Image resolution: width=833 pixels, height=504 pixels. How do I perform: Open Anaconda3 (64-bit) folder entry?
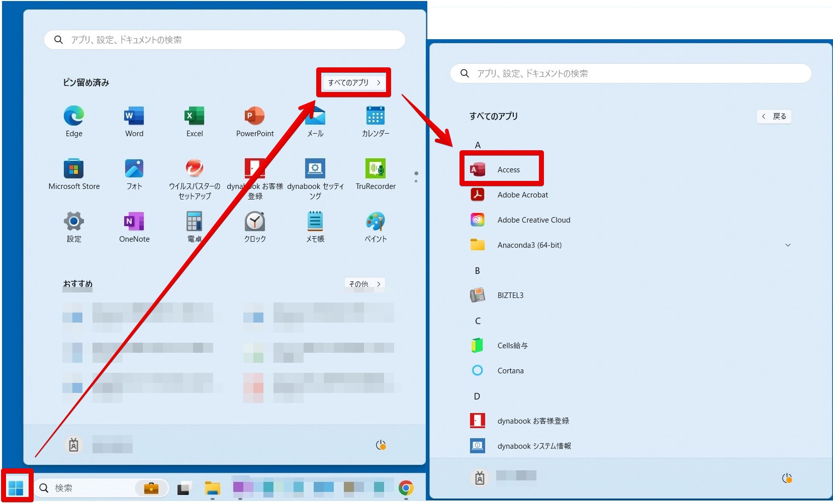631,245
